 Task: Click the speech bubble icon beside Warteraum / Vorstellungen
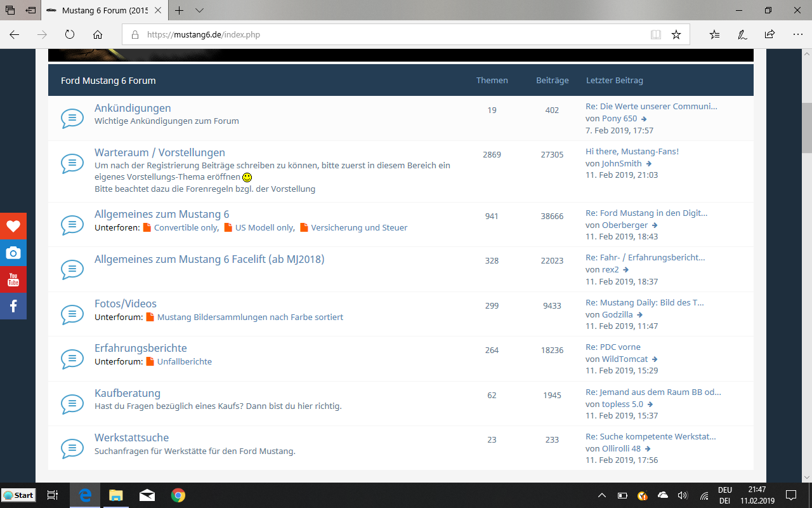pos(72,163)
